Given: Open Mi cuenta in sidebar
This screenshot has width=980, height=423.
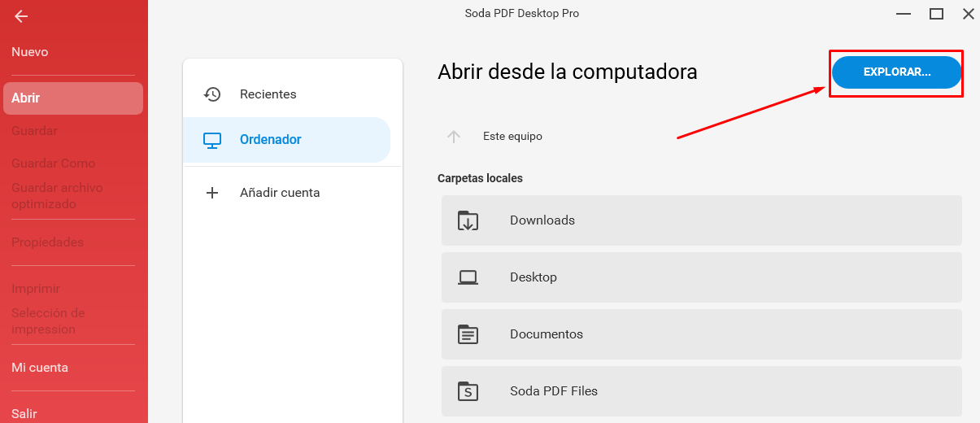Looking at the screenshot, I should point(40,368).
